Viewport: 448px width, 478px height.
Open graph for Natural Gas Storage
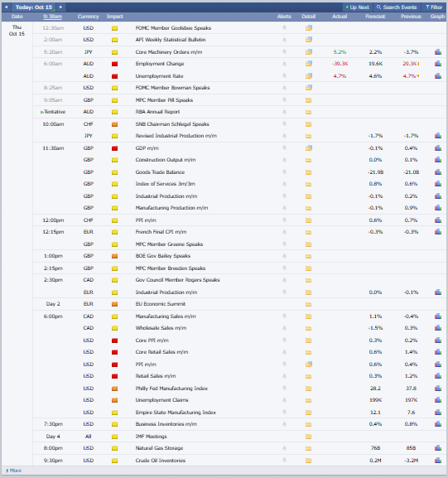pyautogui.click(x=438, y=448)
